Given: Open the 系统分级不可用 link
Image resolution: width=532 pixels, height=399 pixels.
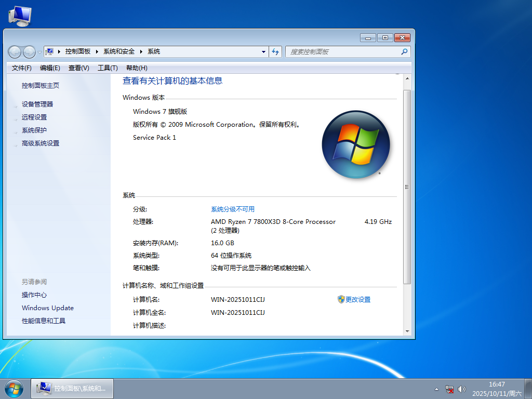Looking at the screenshot, I should 233,209.
